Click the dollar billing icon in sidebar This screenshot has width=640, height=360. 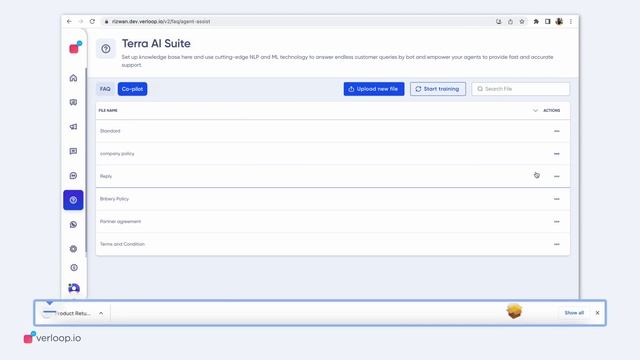[x=73, y=268]
